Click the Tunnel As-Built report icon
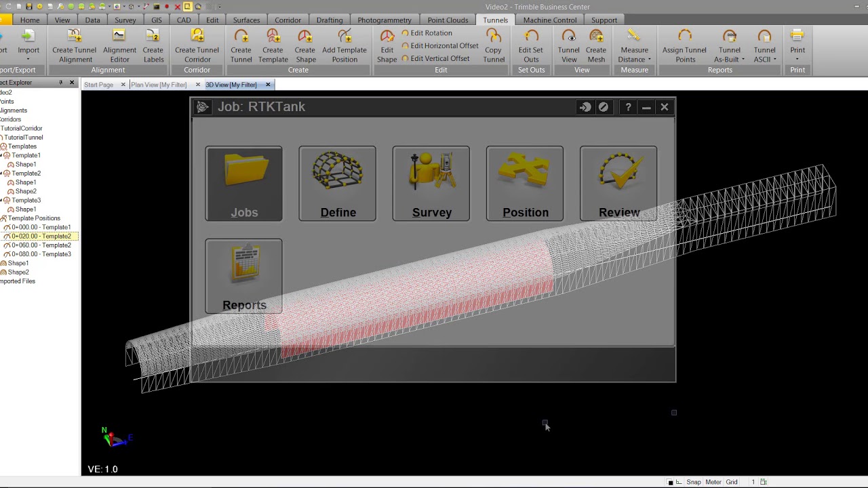 (730, 37)
